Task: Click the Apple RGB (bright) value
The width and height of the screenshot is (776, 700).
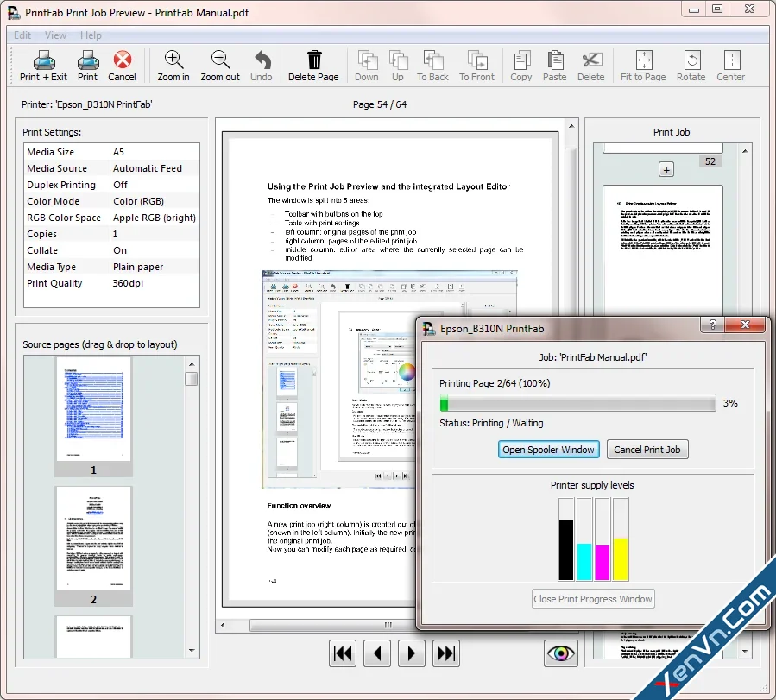Action: pyautogui.click(x=154, y=218)
